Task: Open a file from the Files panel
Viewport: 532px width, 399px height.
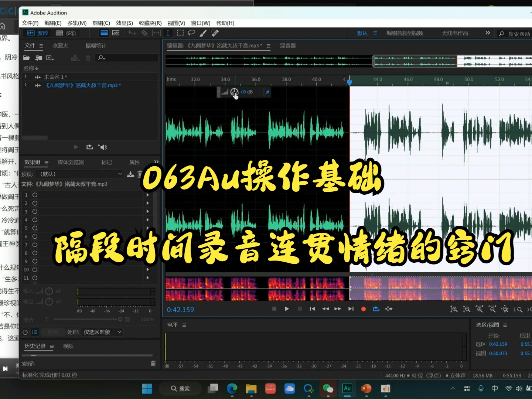Action: click(x=27, y=58)
